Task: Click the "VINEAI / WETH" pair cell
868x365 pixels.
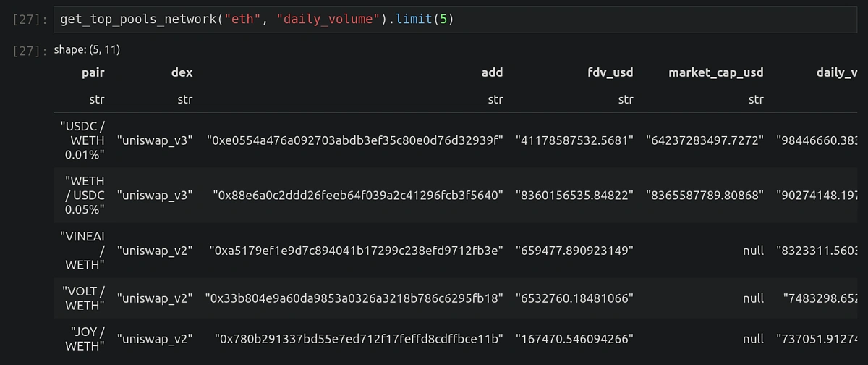Action: pos(85,251)
